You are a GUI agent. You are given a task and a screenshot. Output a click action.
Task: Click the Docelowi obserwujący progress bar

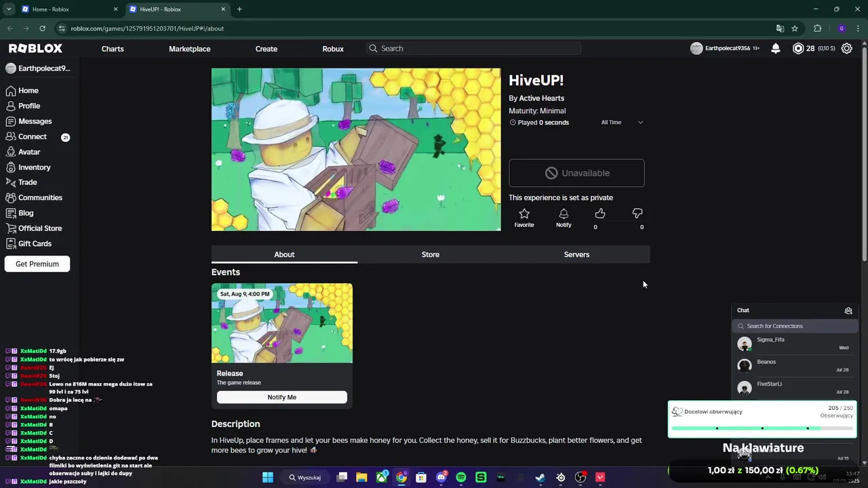(762, 428)
